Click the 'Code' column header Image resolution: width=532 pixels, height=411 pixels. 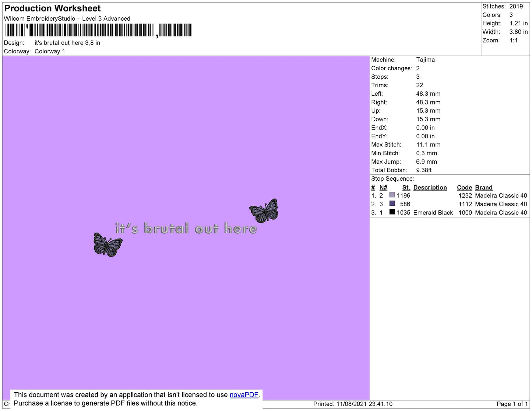[465, 188]
